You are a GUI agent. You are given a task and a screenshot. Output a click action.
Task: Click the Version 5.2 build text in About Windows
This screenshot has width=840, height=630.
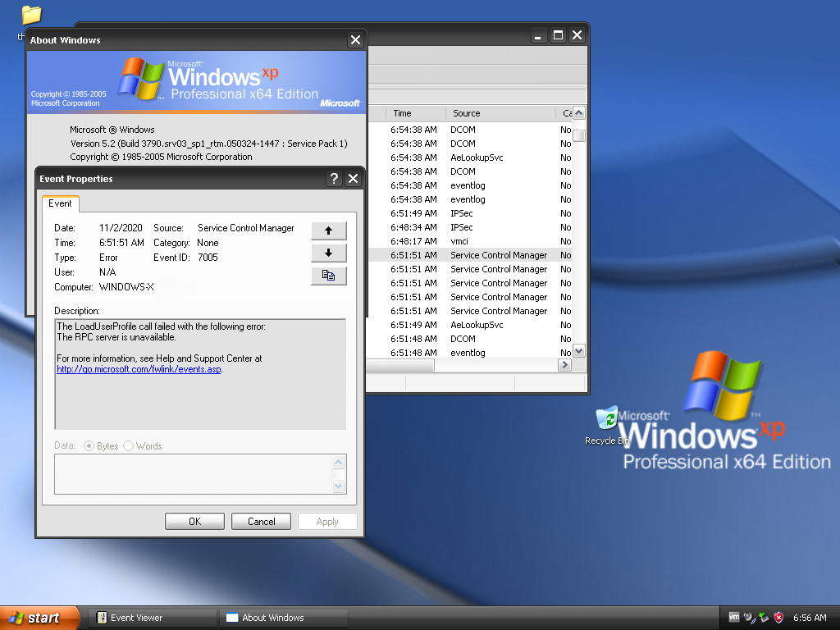pyautogui.click(x=209, y=144)
